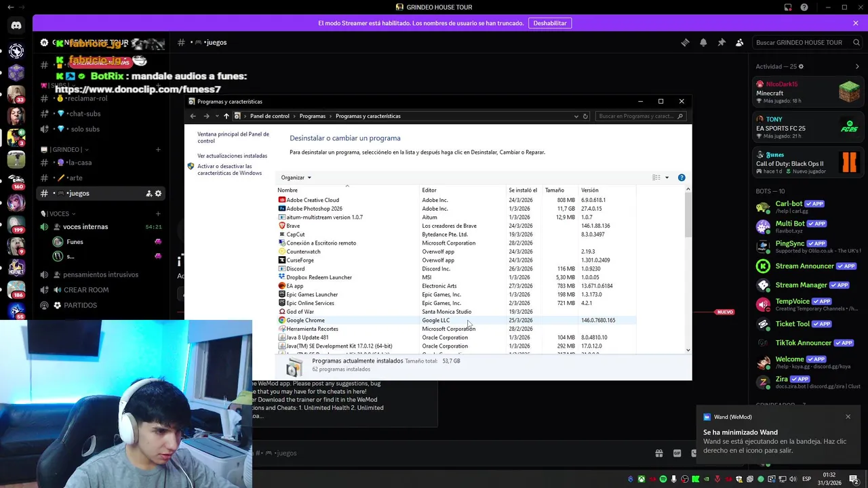This screenshot has height=488, width=868.
Task: Expand the Actividad section chevron
Action: pos(857,66)
